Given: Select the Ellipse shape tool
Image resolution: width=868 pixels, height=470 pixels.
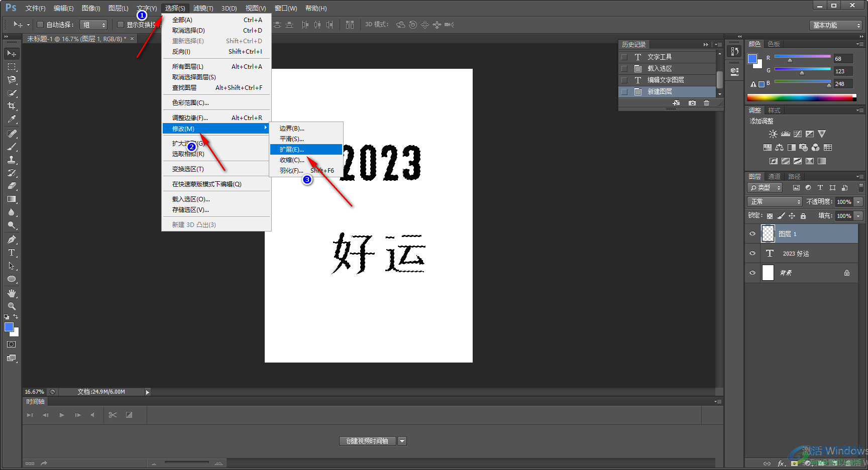Looking at the screenshot, I should 12,279.
